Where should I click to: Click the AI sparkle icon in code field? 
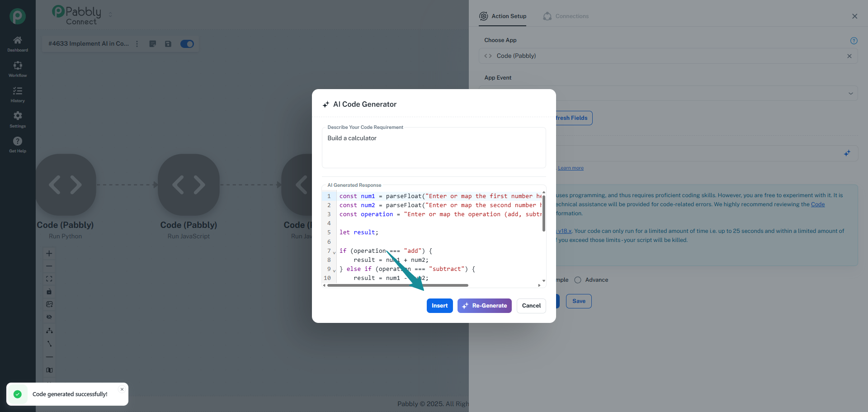(x=847, y=153)
